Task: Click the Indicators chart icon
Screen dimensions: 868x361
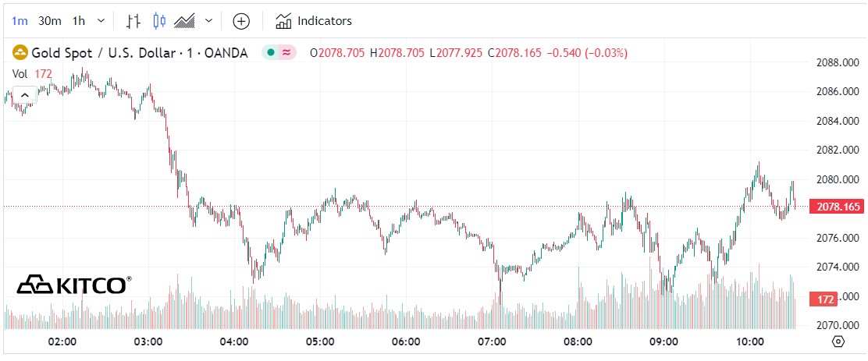Action: pos(283,21)
